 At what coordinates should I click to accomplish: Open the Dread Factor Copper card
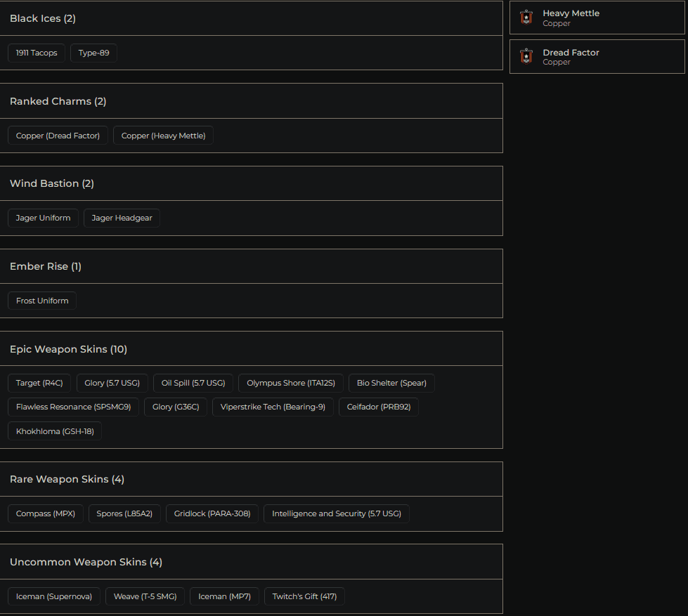pyautogui.click(x=597, y=57)
